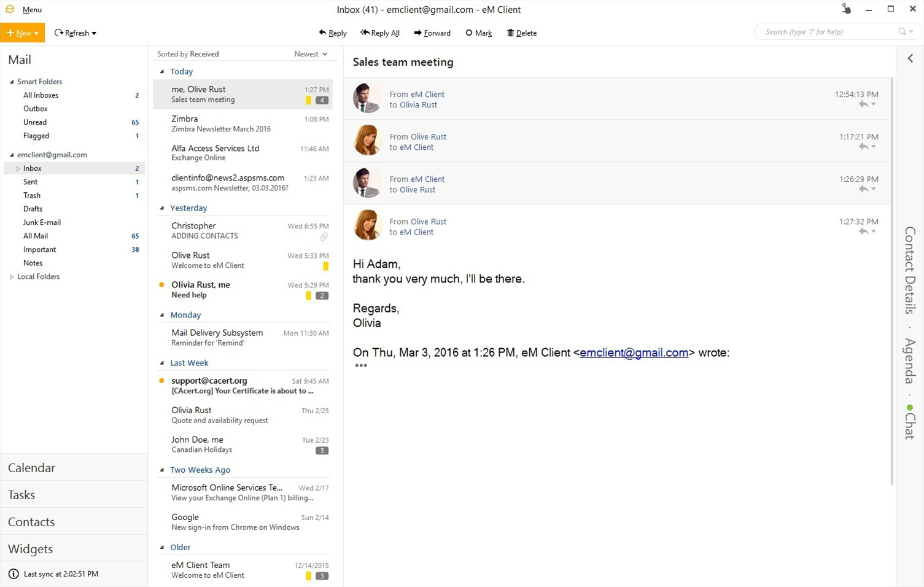
Task: Click yellow tag on eM Client Team email
Action: click(308, 576)
